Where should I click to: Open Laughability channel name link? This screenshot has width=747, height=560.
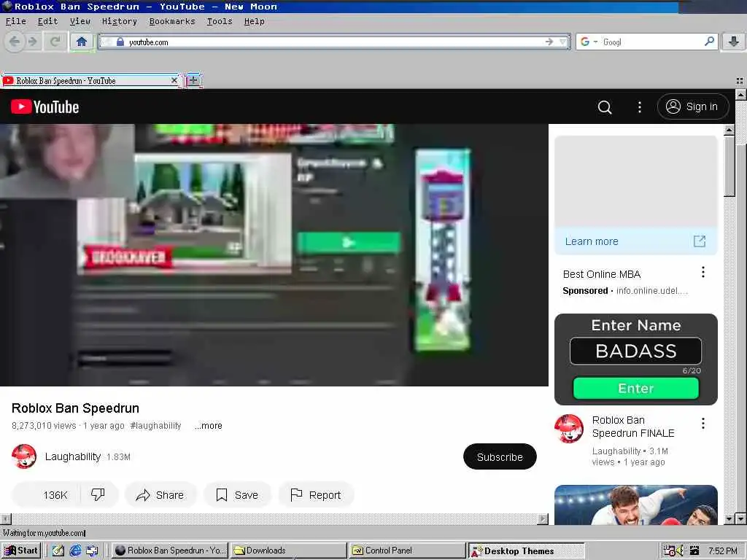(x=72, y=456)
